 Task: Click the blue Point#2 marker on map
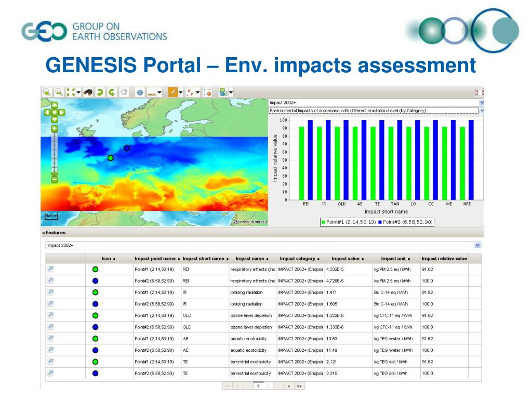(127, 148)
